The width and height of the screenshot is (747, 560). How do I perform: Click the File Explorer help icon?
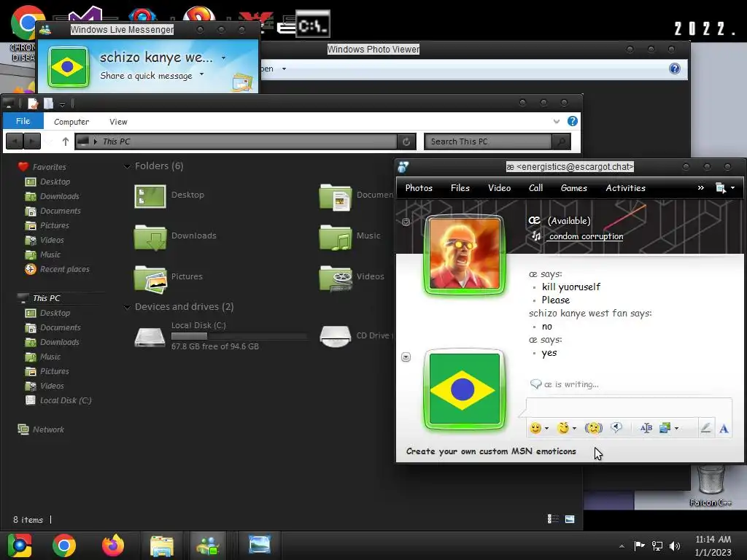click(573, 121)
